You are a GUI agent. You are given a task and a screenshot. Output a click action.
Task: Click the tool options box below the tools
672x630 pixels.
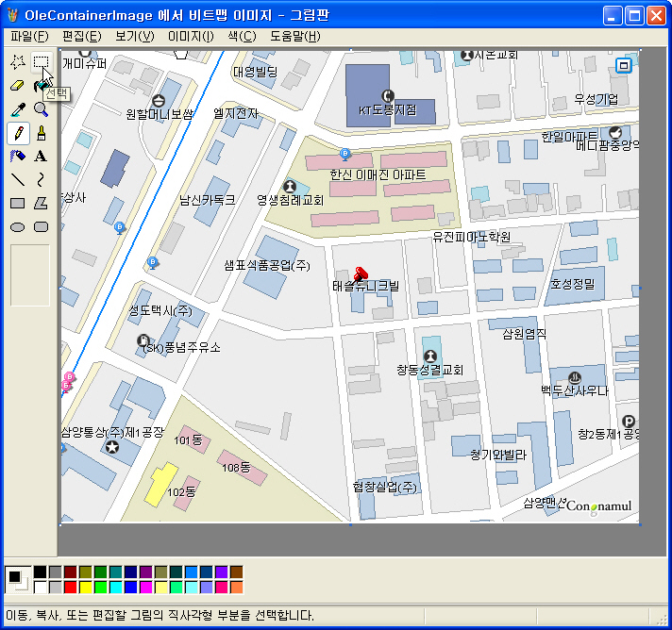pos(30,275)
